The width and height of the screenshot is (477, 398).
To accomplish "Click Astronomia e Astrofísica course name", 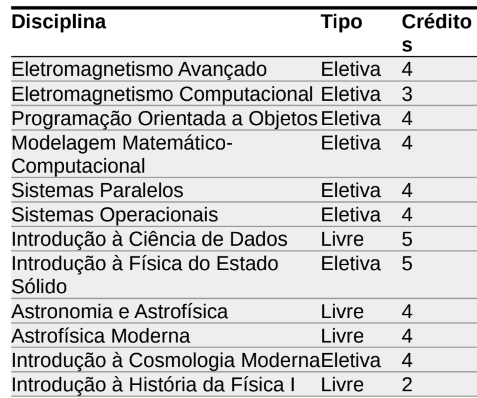I will click(x=120, y=312).
